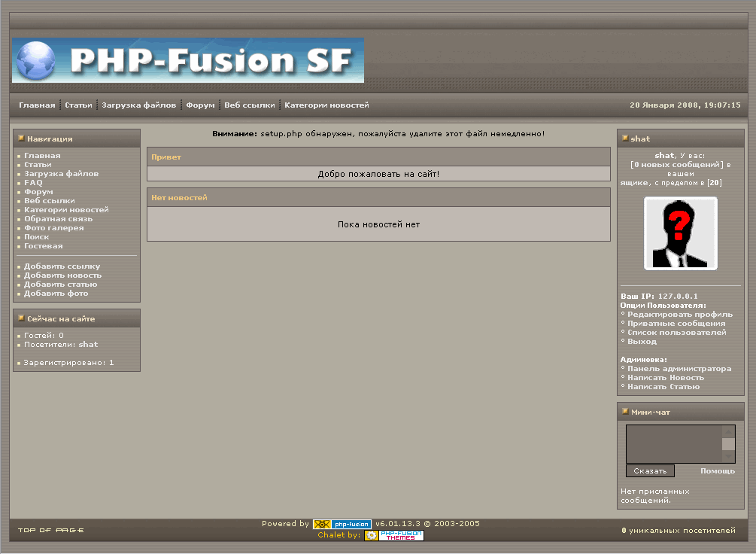Click the Сказать button in mini-chat

pyautogui.click(x=650, y=471)
